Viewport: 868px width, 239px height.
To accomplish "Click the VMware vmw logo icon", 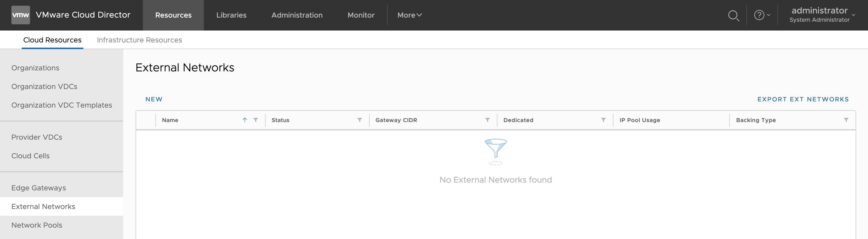I will coord(20,15).
